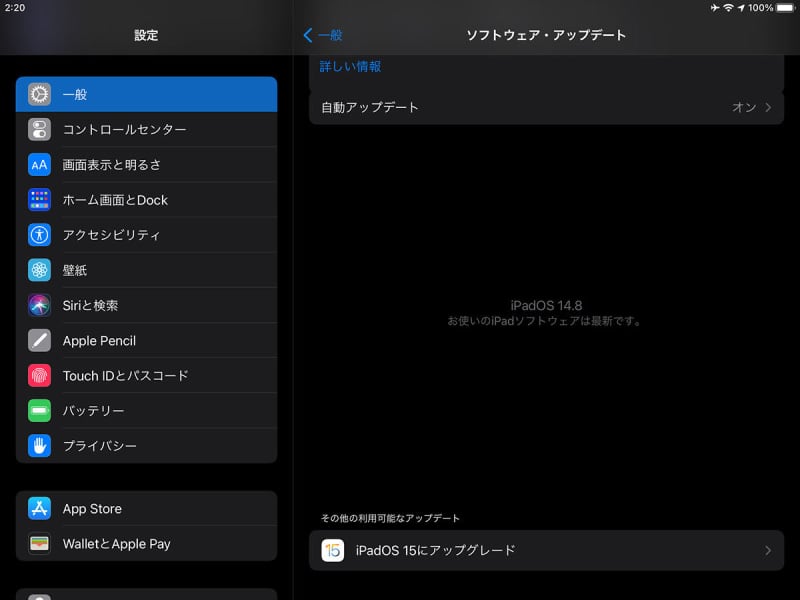Tap the 設定 sidebar title
Viewport: 800px width, 600px height.
point(146,35)
